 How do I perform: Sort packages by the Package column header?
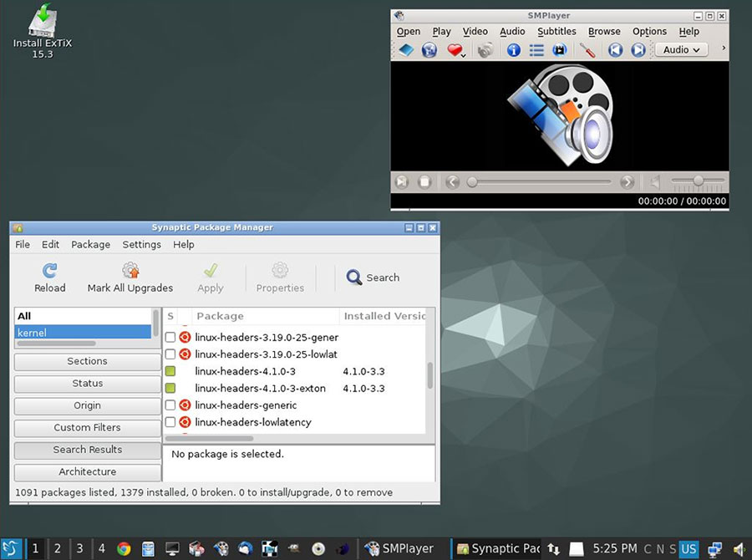click(x=265, y=316)
